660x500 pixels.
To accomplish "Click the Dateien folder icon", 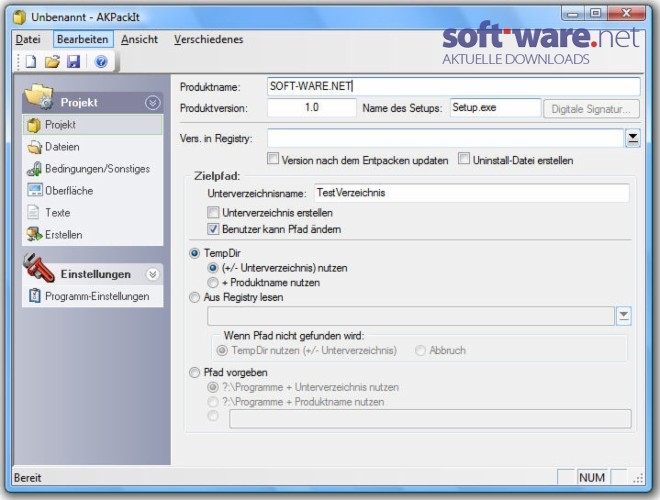I will point(35,147).
